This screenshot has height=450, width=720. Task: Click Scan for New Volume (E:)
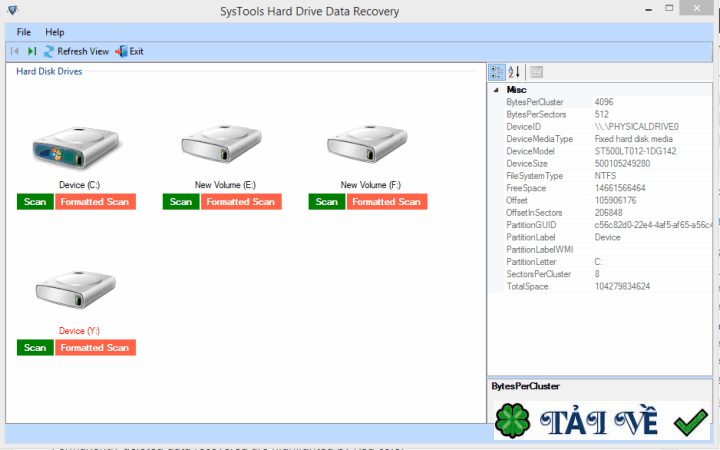pyautogui.click(x=181, y=202)
